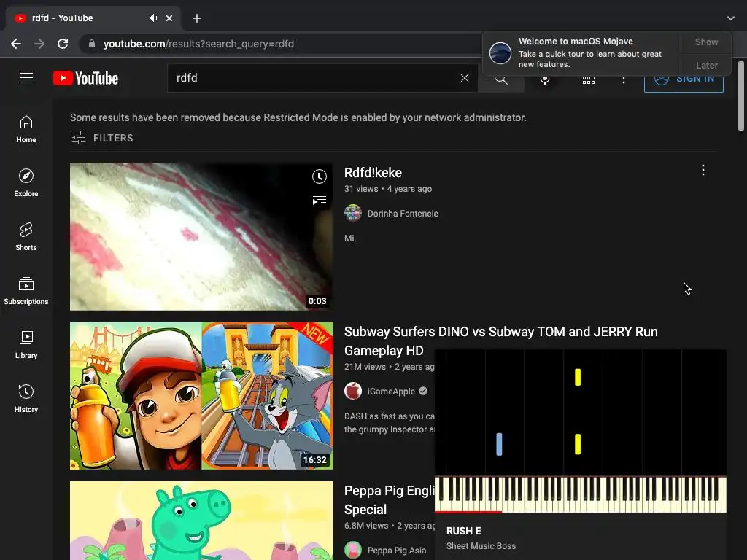Click the Peppa Pig Asia channel avatar
This screenshot has height=560, width=747.
(353, 550)
